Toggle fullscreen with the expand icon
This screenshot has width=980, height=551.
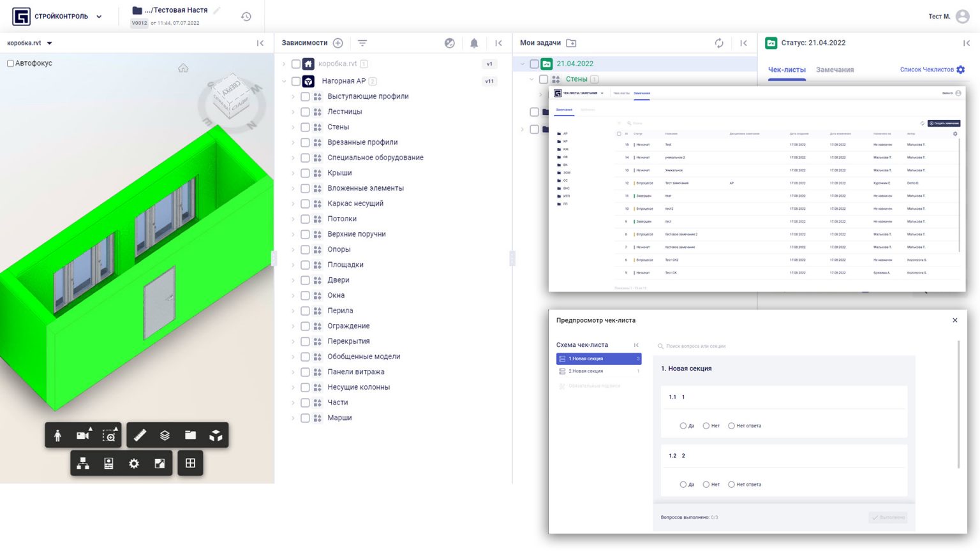click(x=160, y=464)
